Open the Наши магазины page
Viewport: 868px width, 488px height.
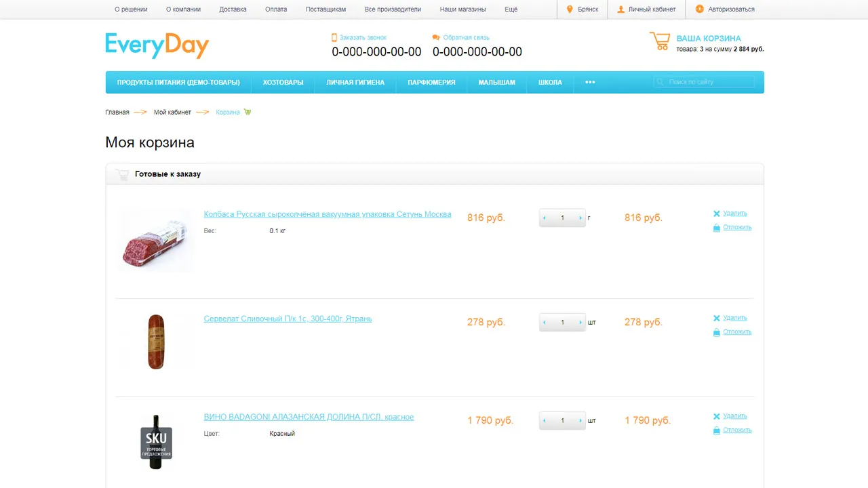(x=463, y=9)
